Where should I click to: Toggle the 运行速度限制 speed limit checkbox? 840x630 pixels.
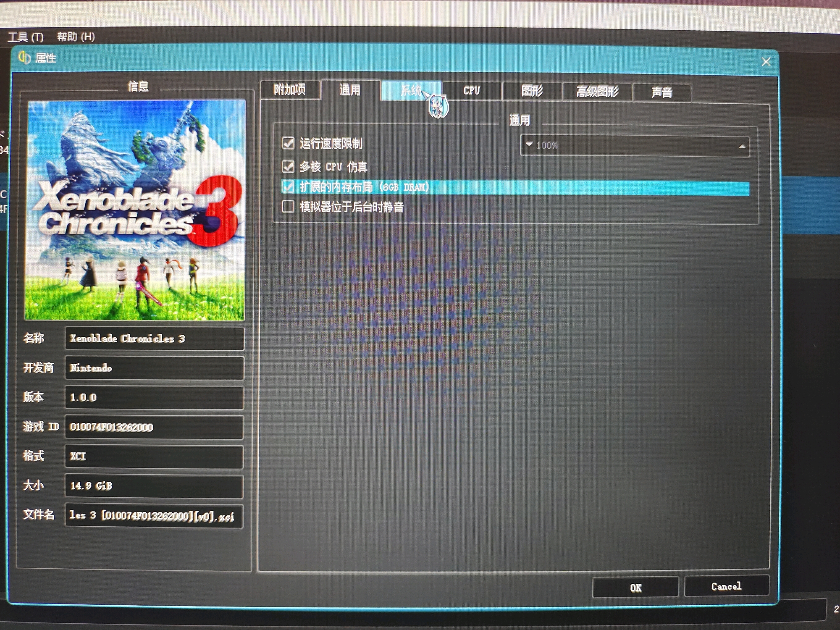[x=288, y=143]
